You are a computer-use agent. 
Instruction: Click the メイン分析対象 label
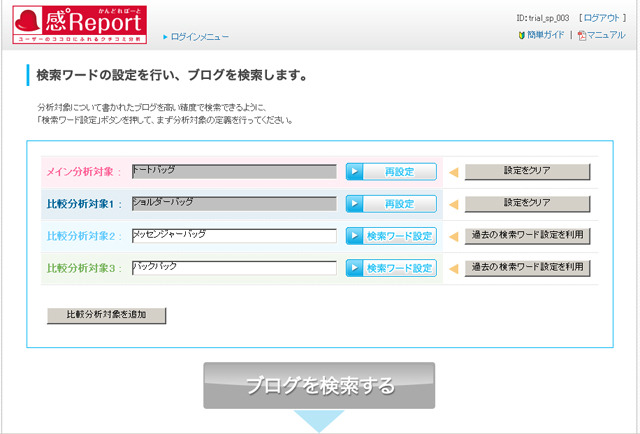click(84, 171)
